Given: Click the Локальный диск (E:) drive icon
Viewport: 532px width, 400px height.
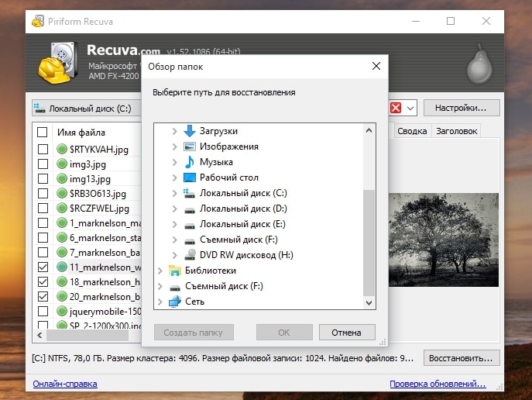Looking at the screenshot, I should point(189,226).
